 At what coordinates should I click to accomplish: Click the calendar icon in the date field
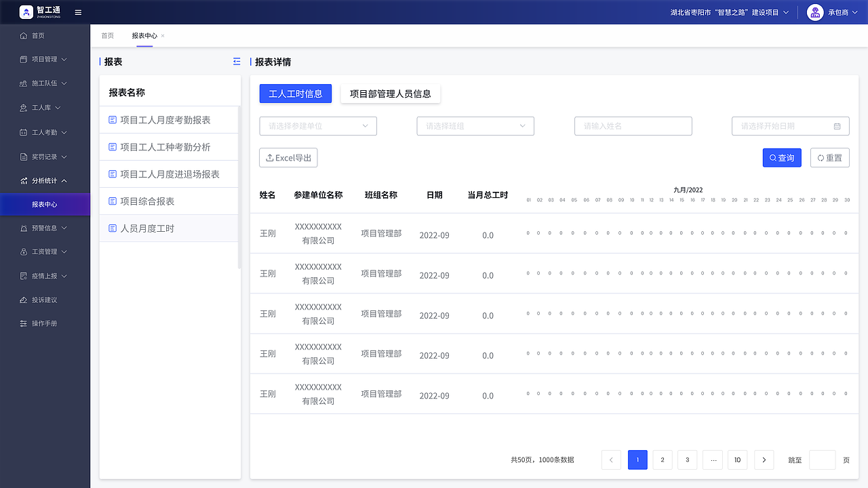(x=839, y=126)
